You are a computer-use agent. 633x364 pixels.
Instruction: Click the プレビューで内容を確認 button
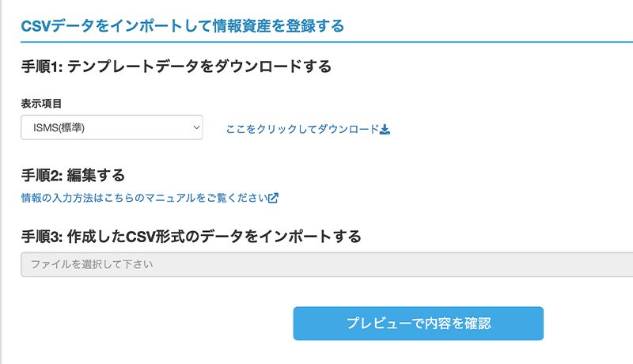click(x=419, y=323)
